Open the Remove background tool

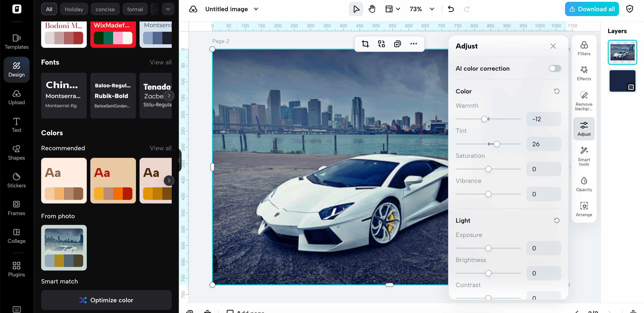pyautogui.click(x=584, y=101)
